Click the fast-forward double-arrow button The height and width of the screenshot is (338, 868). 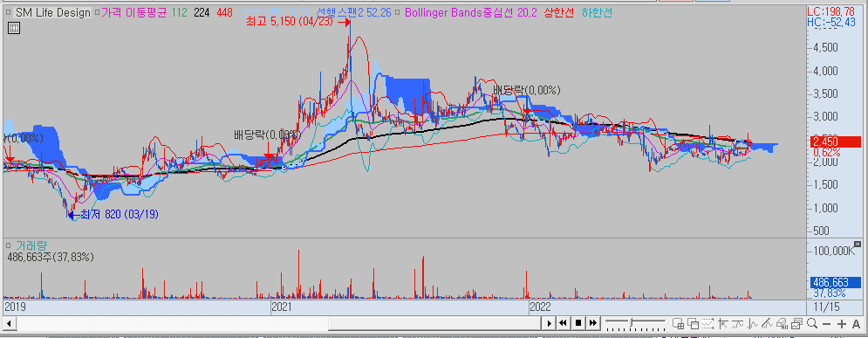[593, 323]
